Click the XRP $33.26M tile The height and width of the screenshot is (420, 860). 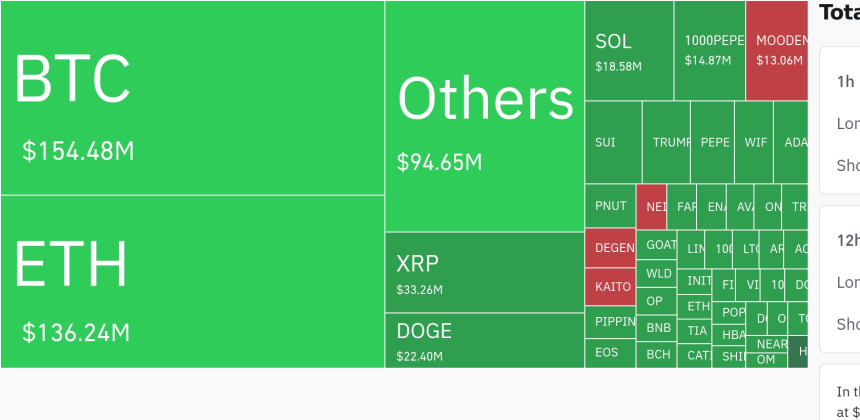click(x=484, y=272)
